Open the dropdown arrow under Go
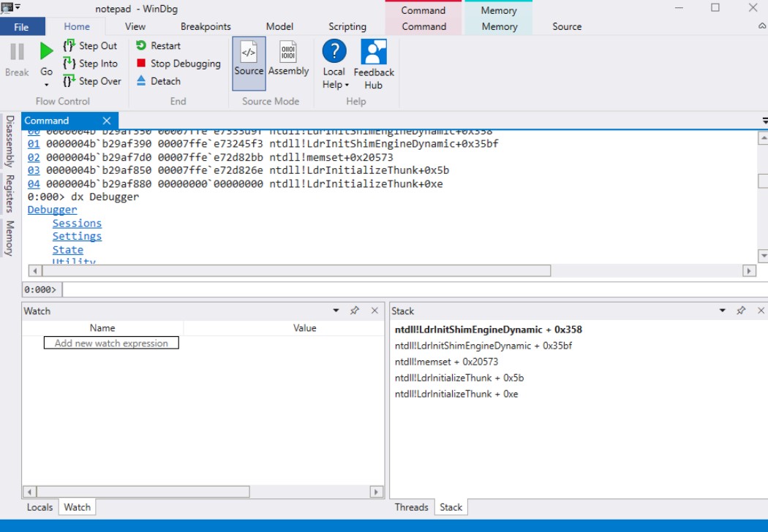The image size is (768, 532). pyautogui.click(x=47, y=85)
